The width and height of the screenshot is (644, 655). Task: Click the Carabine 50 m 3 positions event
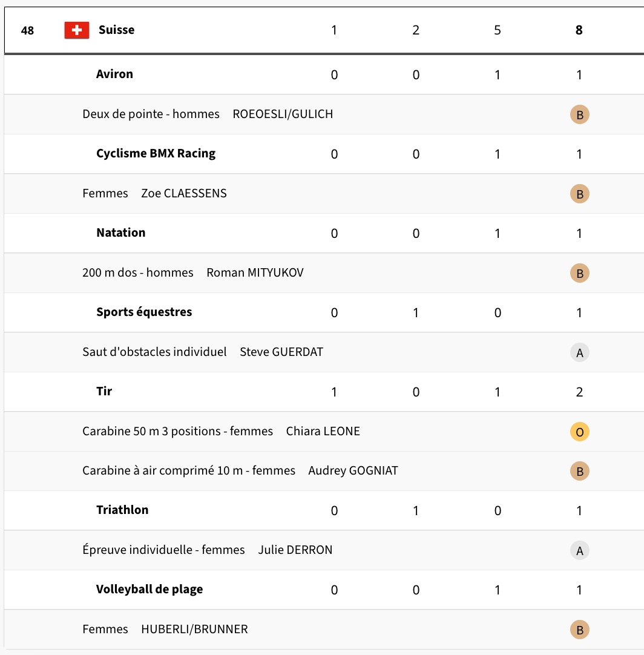[x=177, y=431]
